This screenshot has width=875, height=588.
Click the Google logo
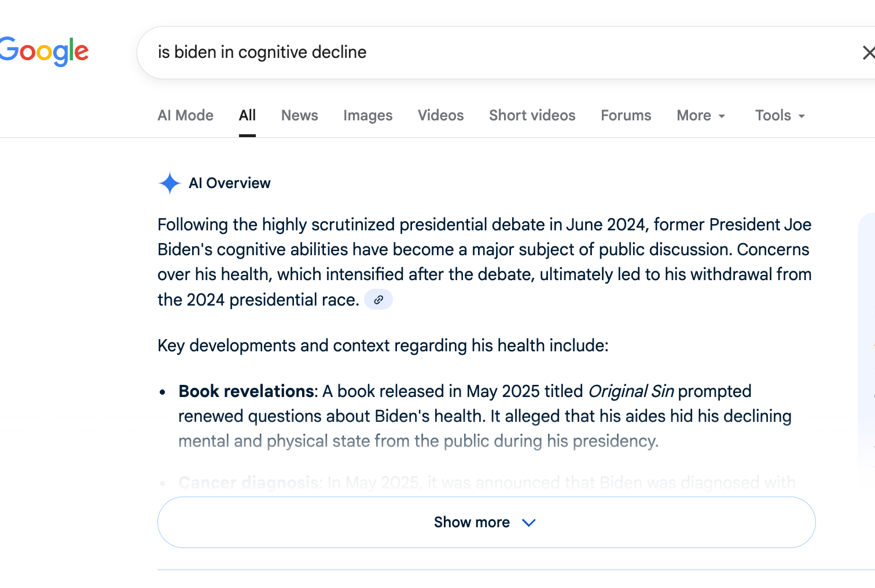coord(45,52)
